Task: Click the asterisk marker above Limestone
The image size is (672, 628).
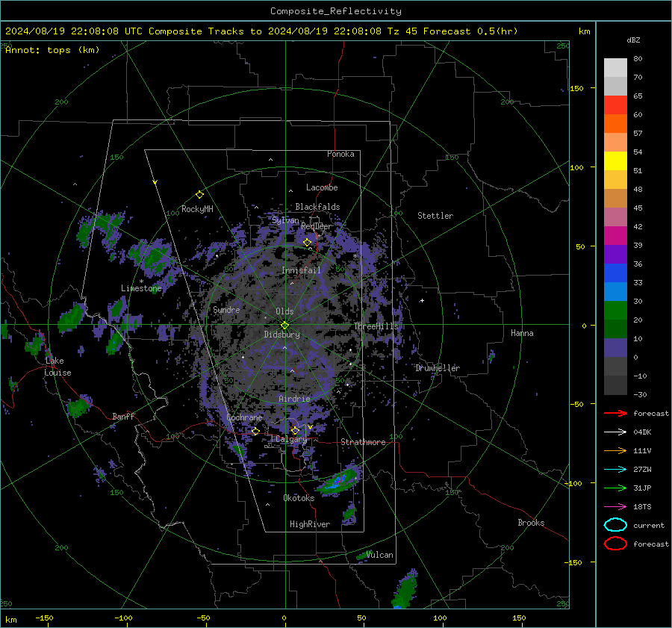Action: coord(141,282)
